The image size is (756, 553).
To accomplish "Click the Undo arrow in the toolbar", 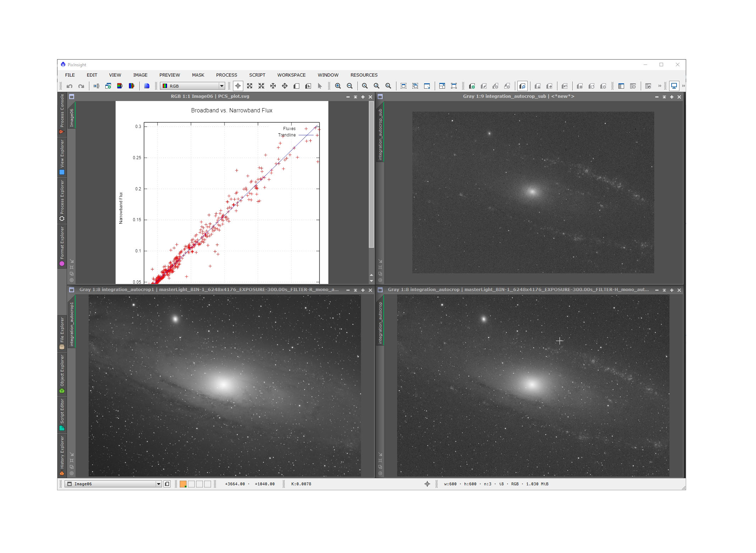I will [70, 86].
